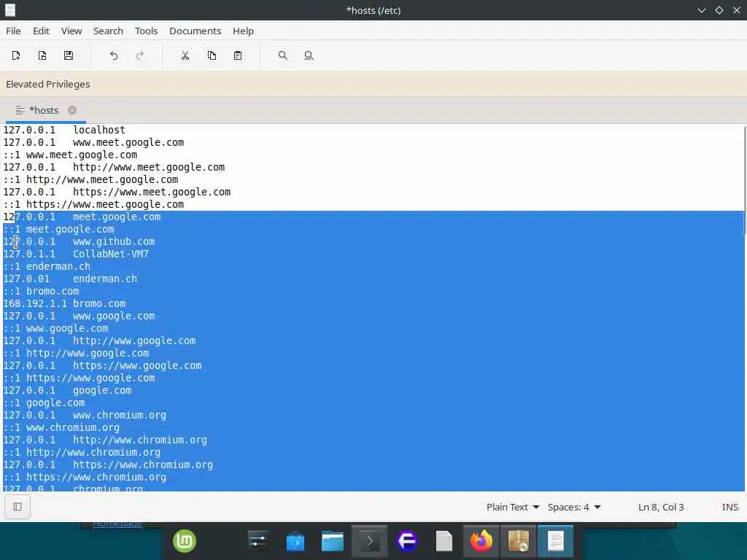Cut the selected text with the scissors icon
This screenshot has height=560, width=747.
[x=185, y=55]
